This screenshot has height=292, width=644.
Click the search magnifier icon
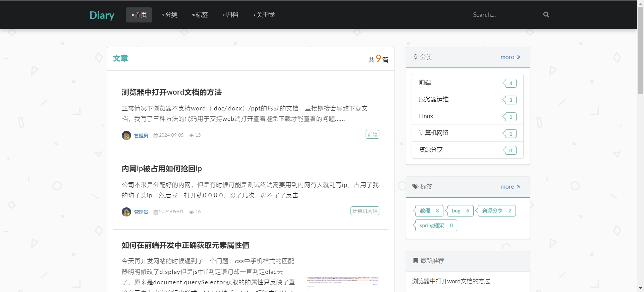(x=546, y=14)
